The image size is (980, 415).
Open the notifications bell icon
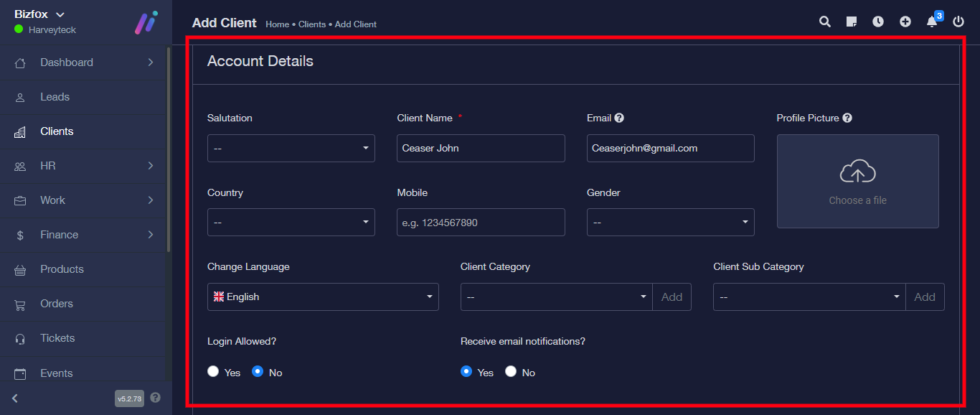(x=932, y=22)
